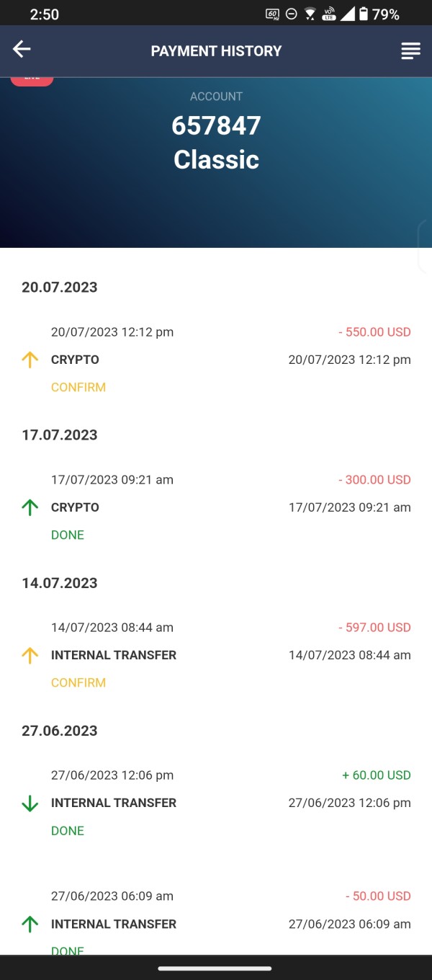The image size is (432, 980).
Task: Tap the back arrow in header
Action: (x=22, y=49)
